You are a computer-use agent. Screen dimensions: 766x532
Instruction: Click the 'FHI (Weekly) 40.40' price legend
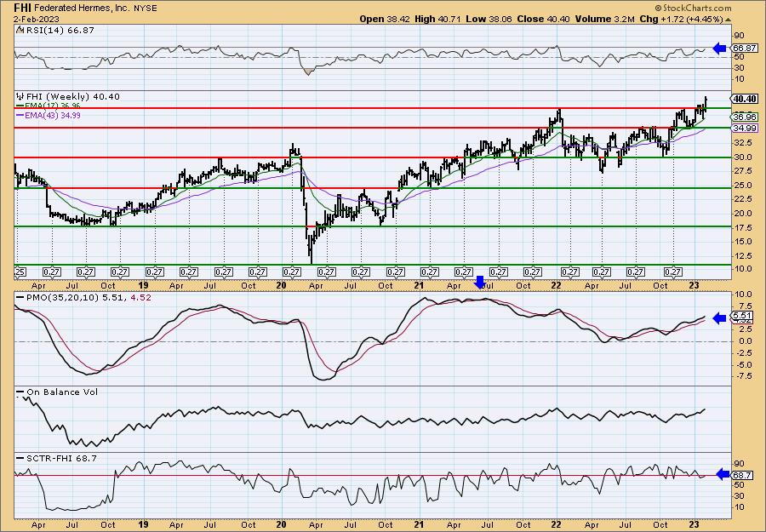click(72, 97)
